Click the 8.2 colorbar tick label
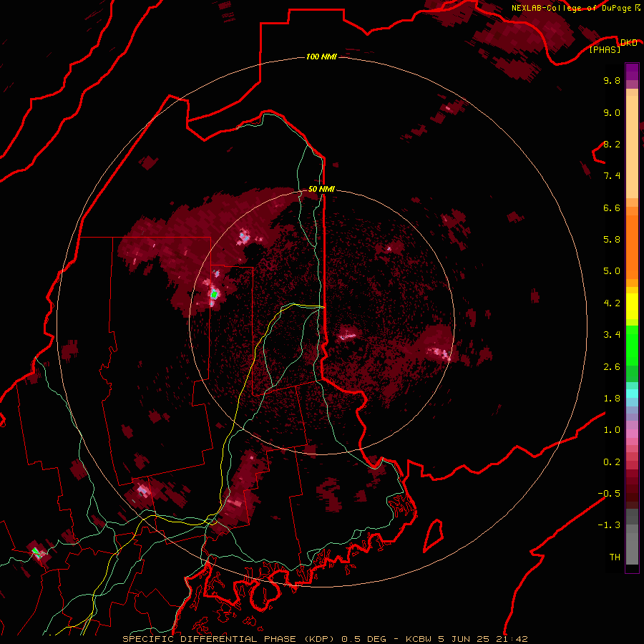 (x=612, y=144)
